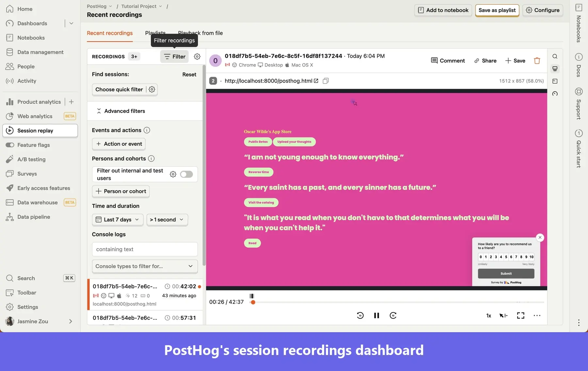Open quick filter gear settings
Image resolution: width=588 pixels, height=371 pixels.
pos(152,89)
